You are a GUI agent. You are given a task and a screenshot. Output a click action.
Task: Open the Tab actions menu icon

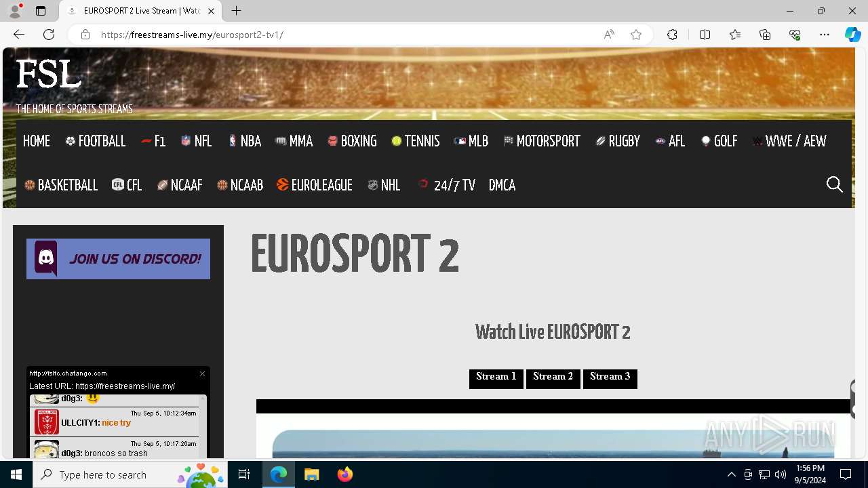point(41,11)
